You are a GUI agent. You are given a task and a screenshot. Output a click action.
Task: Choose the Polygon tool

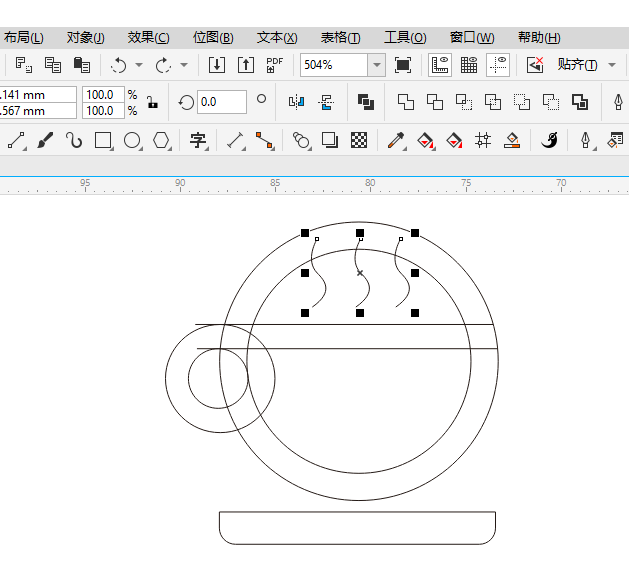[x=161, y=140]
